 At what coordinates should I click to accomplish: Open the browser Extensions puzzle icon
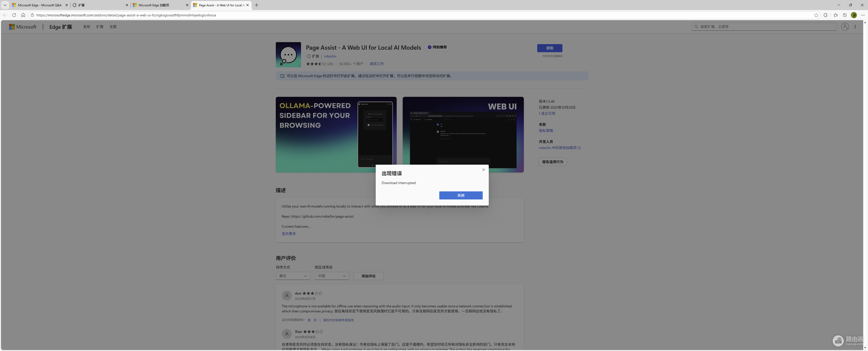(826, 15)
